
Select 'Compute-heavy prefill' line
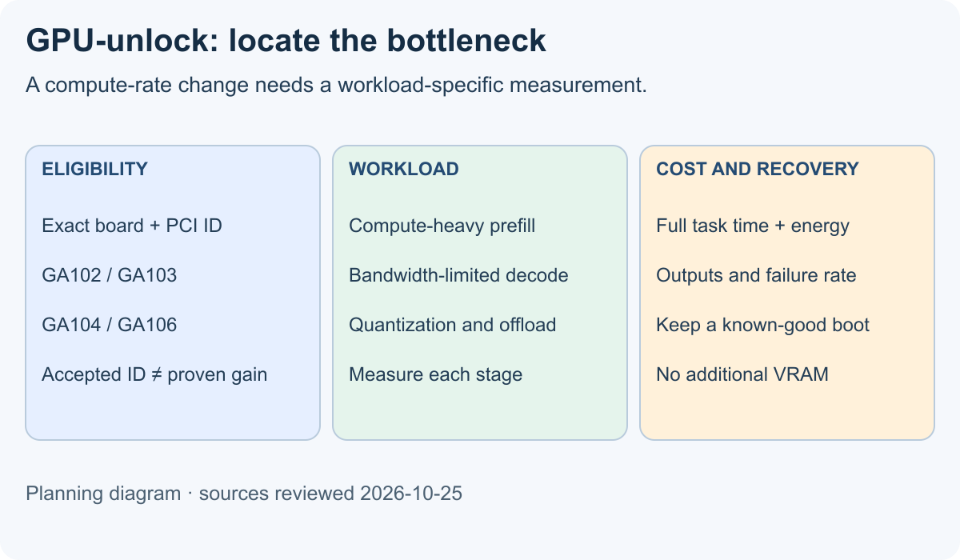pyautogui.click(x=442, y=226)
